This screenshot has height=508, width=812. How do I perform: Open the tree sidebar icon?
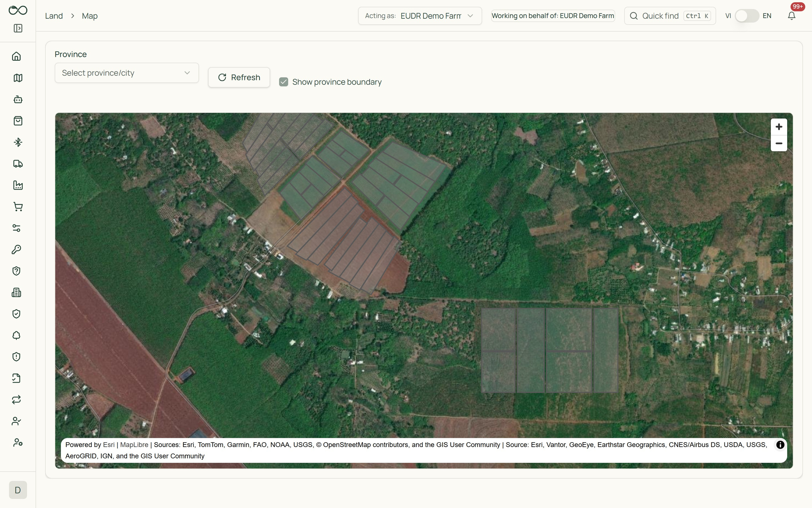pos(16,335)
